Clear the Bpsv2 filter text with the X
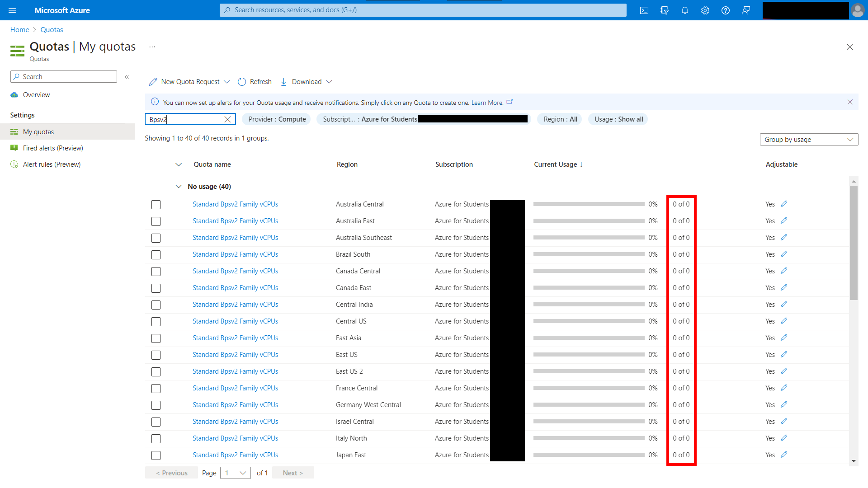The height and width of the screenshot is (488, 868). 227,119
